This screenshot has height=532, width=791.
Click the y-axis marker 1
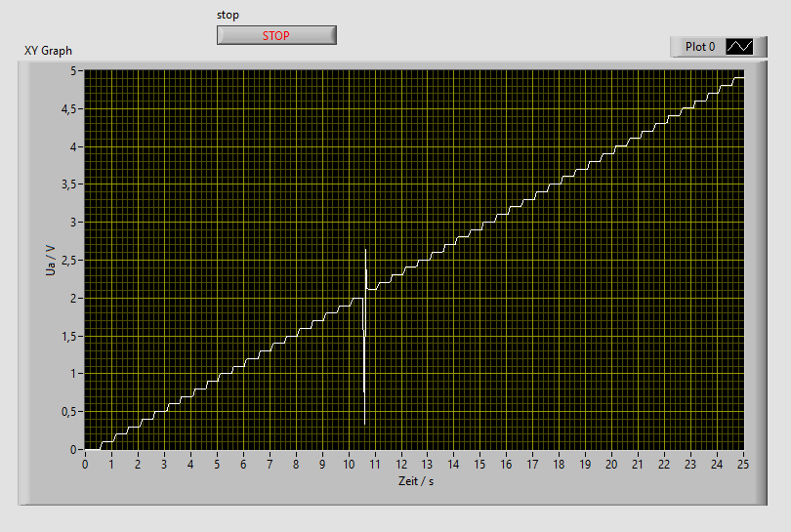point(73,374)
